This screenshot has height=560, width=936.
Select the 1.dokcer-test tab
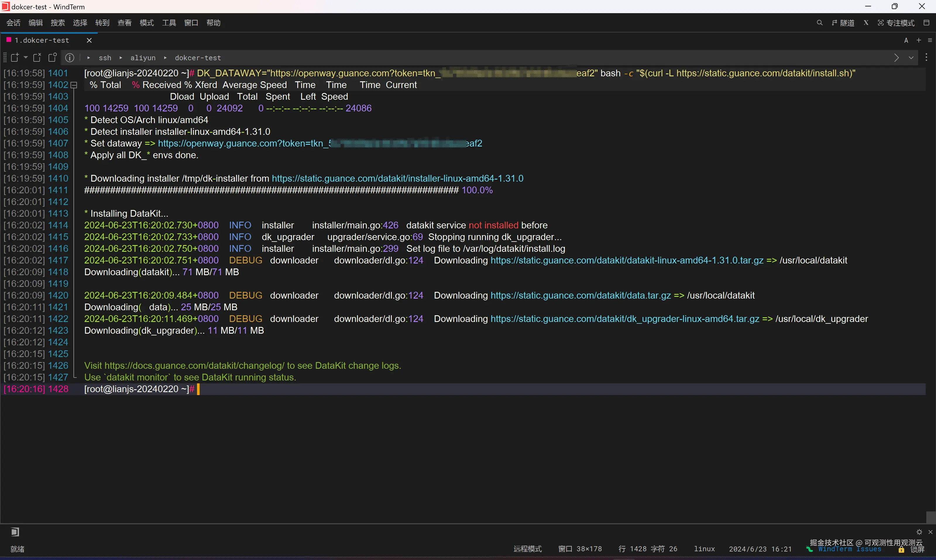42,40
